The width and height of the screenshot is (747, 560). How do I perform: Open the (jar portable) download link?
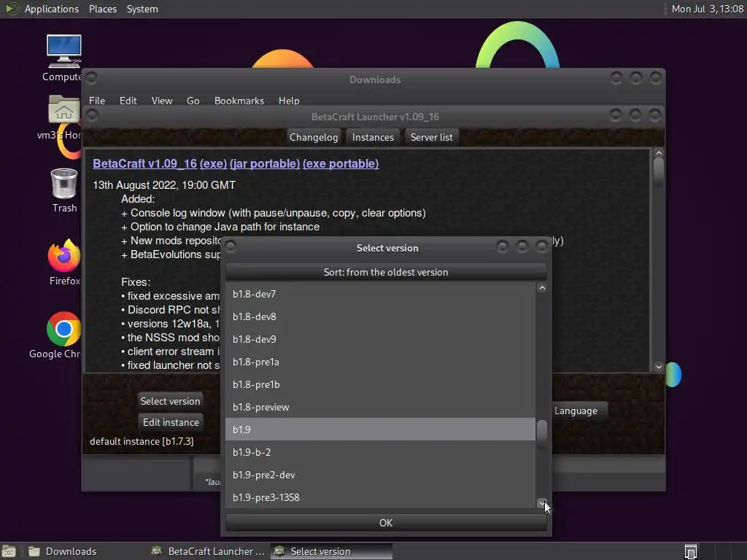(265, 163)
